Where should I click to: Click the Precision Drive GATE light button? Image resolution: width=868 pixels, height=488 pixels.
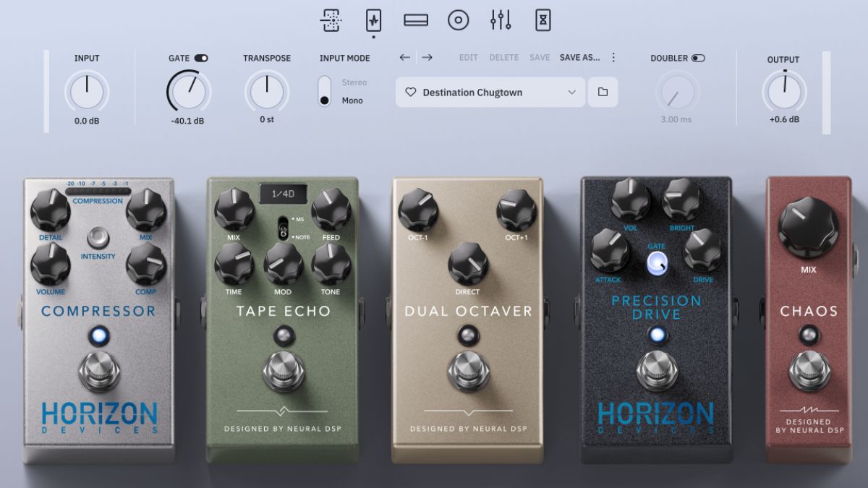[x=657, y=264]
